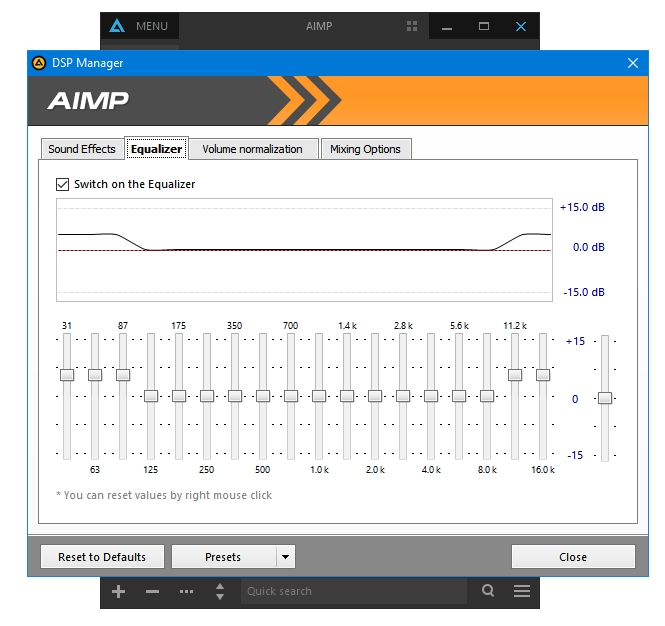Click the equalizer frequency response graph
The image size is (665, 626).
tap(305, 250)
